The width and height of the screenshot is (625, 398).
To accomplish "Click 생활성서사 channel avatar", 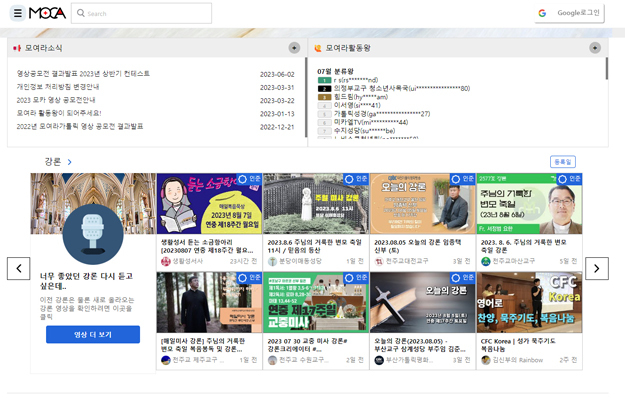I will [165, 261].
